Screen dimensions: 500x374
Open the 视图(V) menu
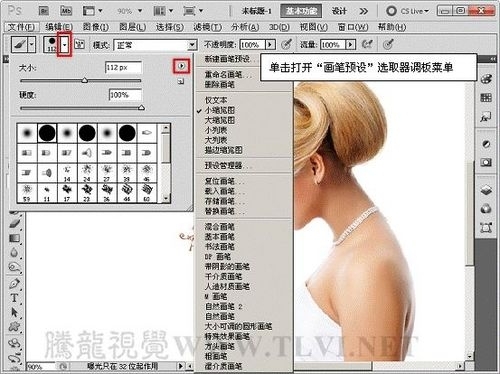coord(314,27)
